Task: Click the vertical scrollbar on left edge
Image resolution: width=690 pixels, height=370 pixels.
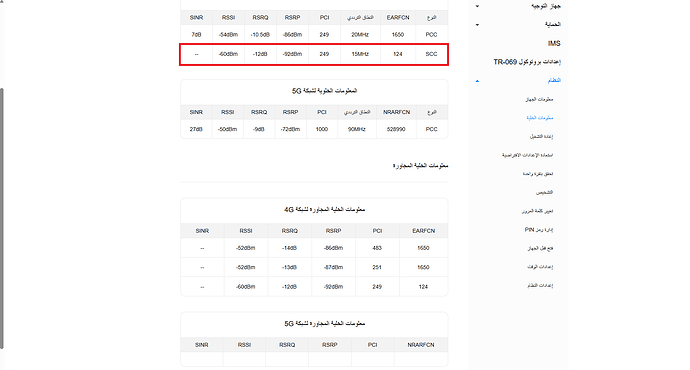Action: click(2, 218)
